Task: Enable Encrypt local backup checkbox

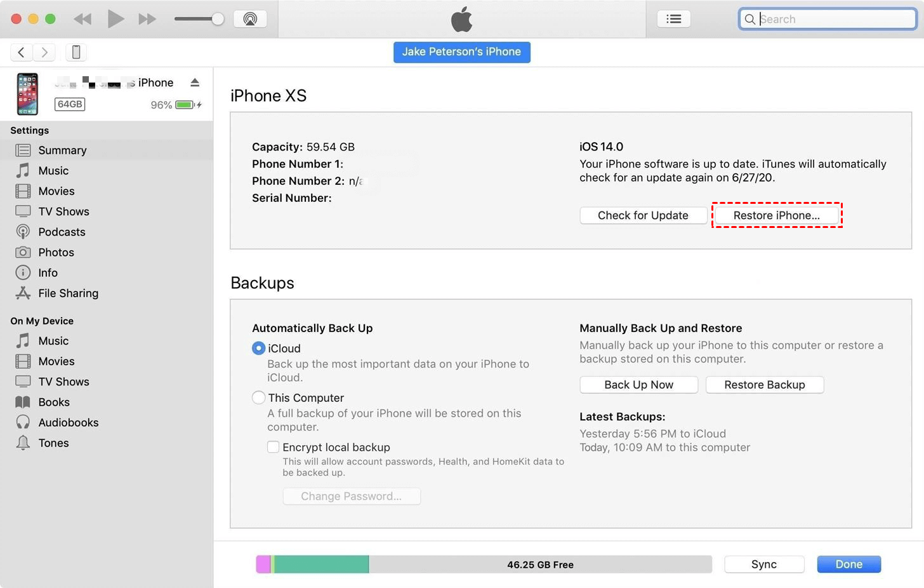Action: (x=274, y=447)
